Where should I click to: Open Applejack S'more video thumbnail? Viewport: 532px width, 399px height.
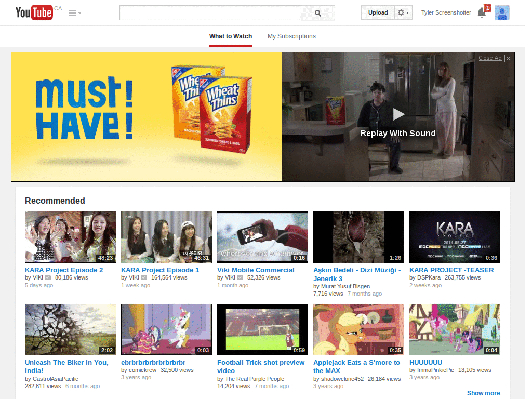click(x=358, y=329)
